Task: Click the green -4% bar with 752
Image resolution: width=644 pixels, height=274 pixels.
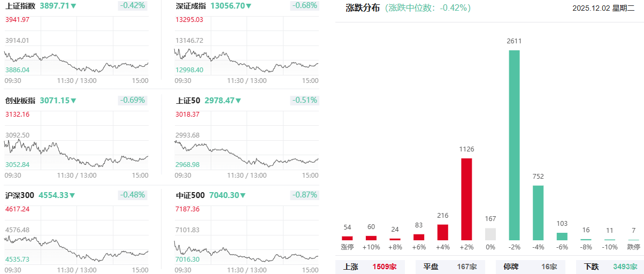Action: (x=538, y=212)
